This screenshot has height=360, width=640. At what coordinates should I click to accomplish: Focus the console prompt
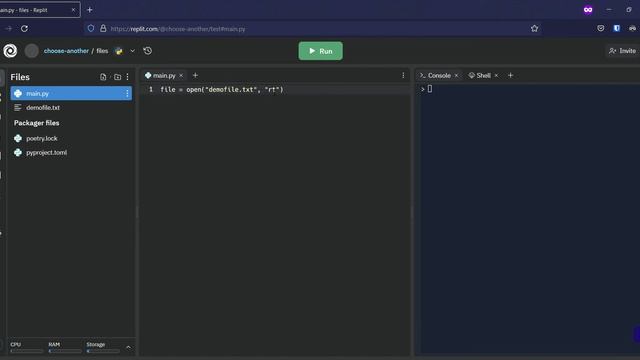(430, 89)
